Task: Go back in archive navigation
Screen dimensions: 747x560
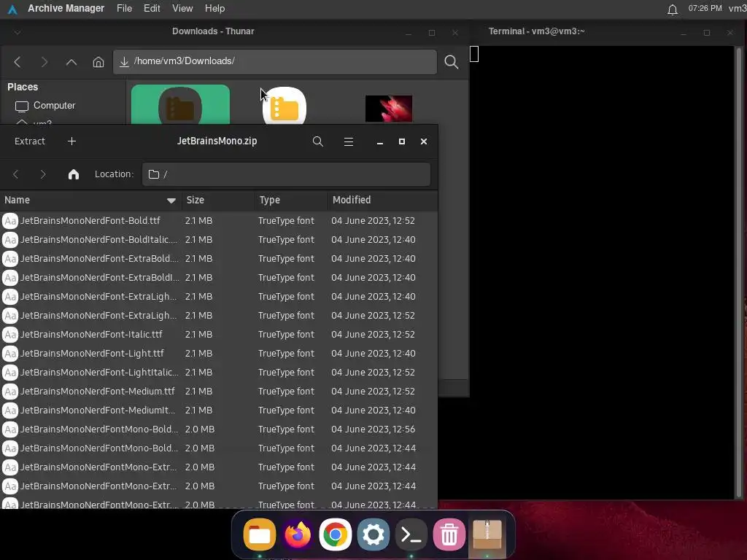Action: [16, 174]
